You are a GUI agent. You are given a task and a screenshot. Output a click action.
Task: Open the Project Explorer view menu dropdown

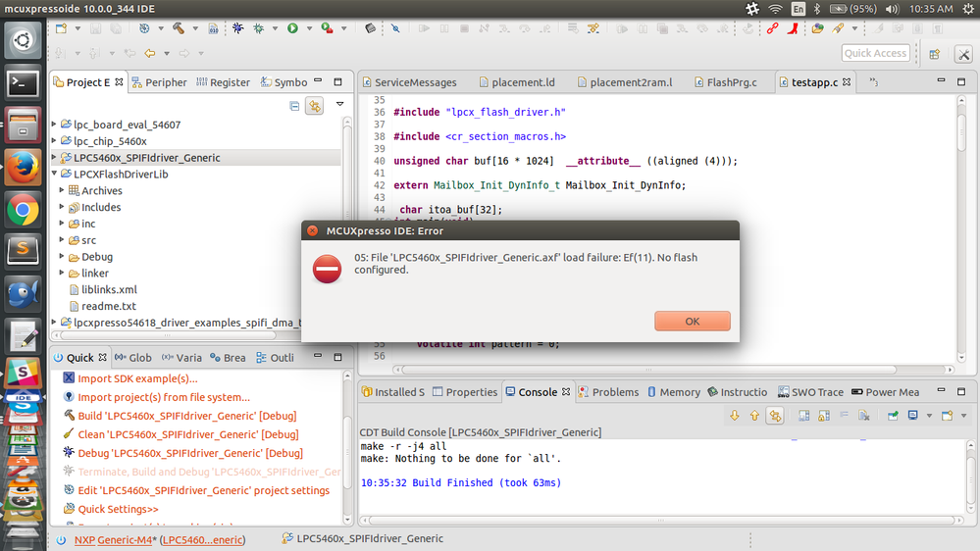pos(340,104)
